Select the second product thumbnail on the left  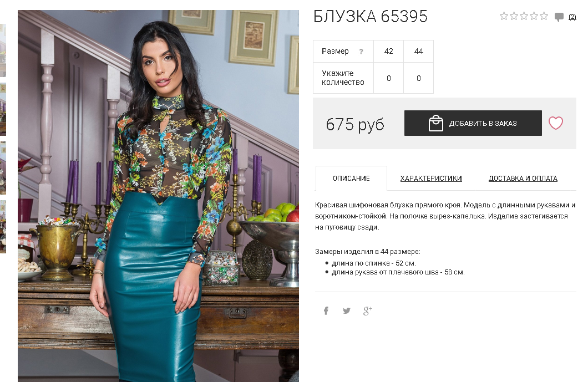(x=3, y=109)
